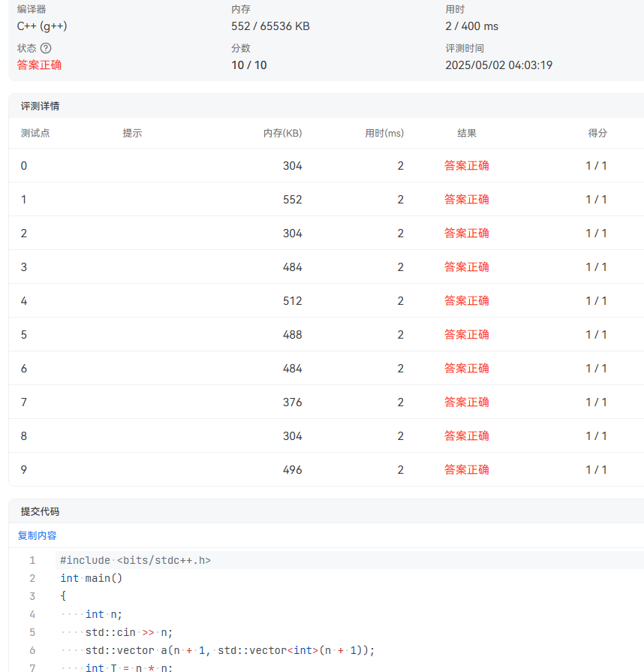Click the 得分 column header
The width and height of the screenshot is (644, 672).
click(x=596, y=133)
